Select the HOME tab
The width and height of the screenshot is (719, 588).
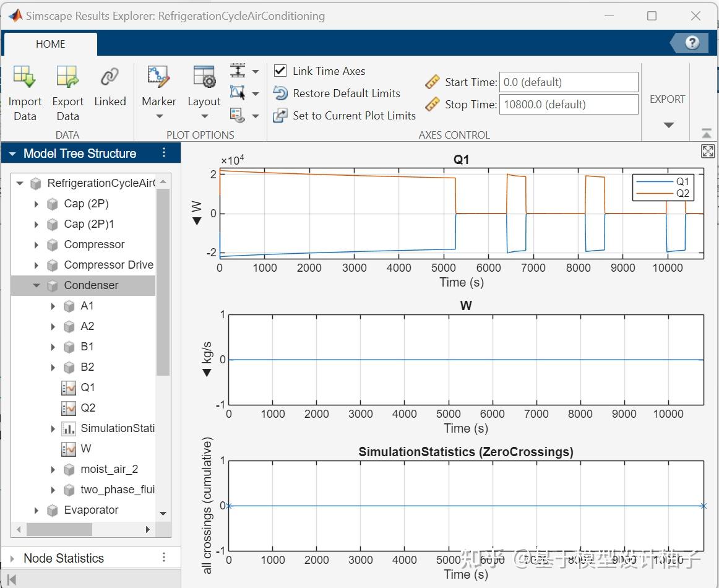click(x=51, y=44)
